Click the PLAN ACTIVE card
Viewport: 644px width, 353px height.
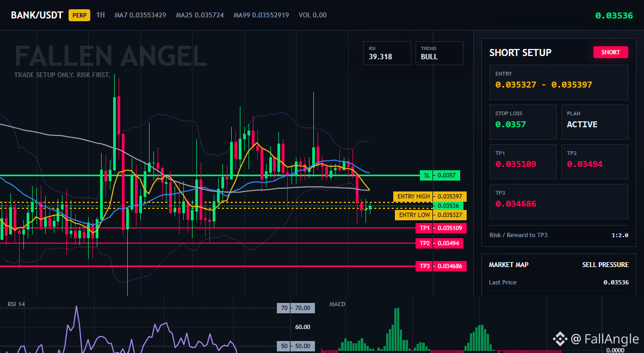tap(595, 122)
